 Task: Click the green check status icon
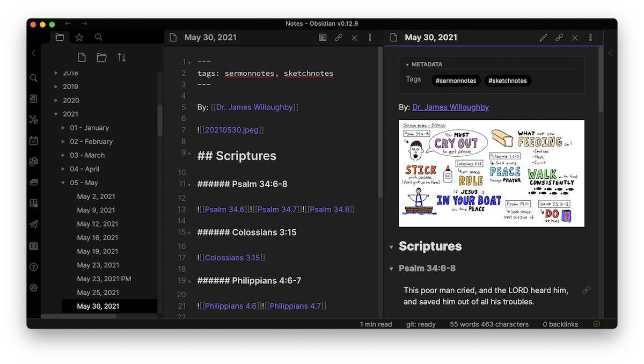pyautogui.click(x=597, y=324)
